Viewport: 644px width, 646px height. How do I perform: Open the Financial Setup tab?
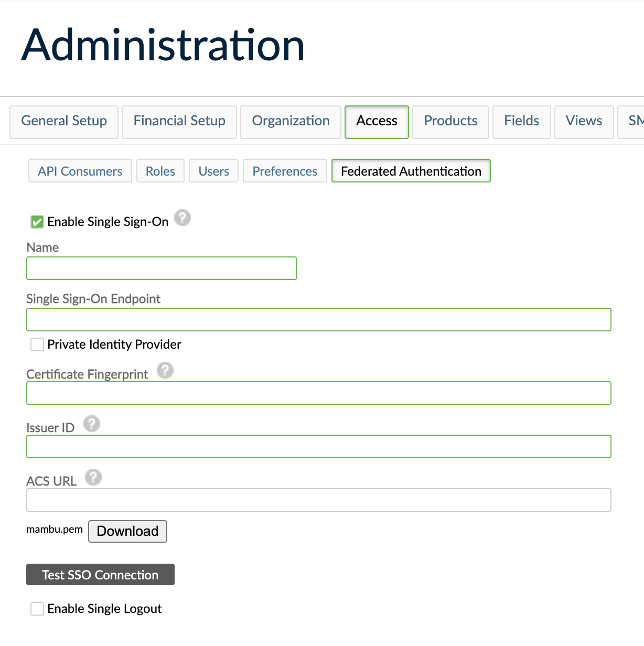tap(179, 121)
